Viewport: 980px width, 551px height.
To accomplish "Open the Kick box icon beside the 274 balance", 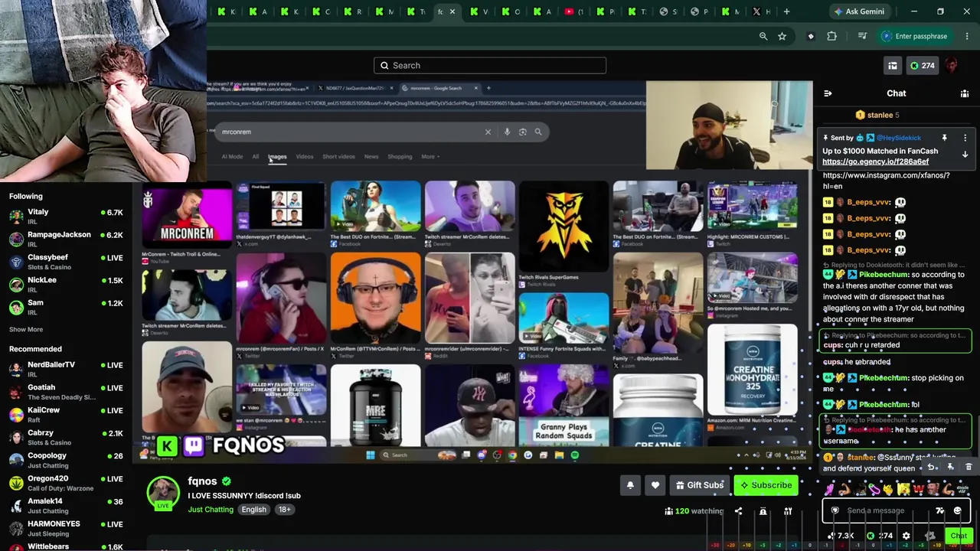I will (893, 66).
